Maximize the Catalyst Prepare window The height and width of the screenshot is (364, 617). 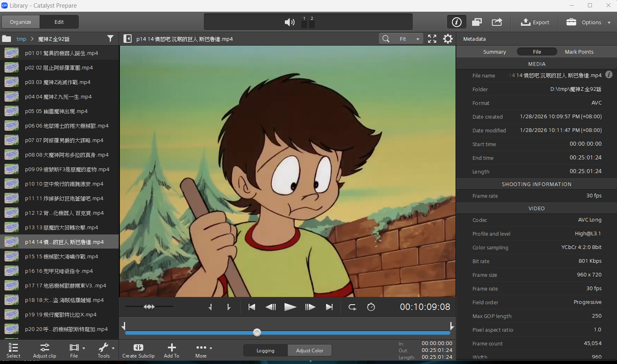click(x=590, y=5)
